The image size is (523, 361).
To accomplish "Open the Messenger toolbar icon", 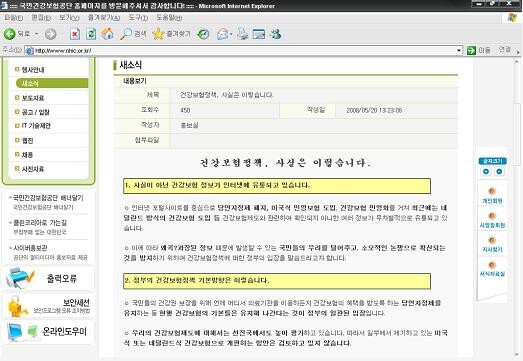I will click(x=276, y=34).
